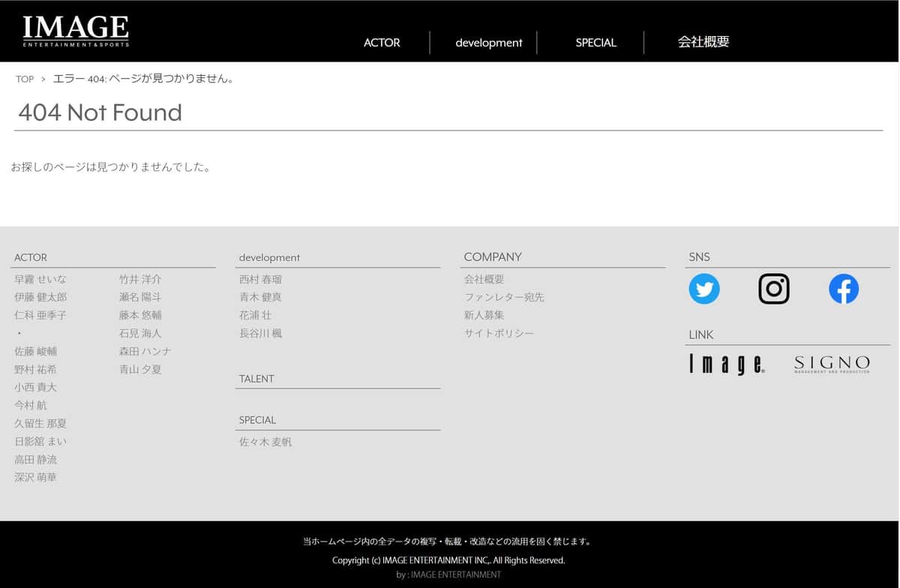Open 会社概要 from the top navigation
This screenshot has height=588, width=900.
coord(703,43)
